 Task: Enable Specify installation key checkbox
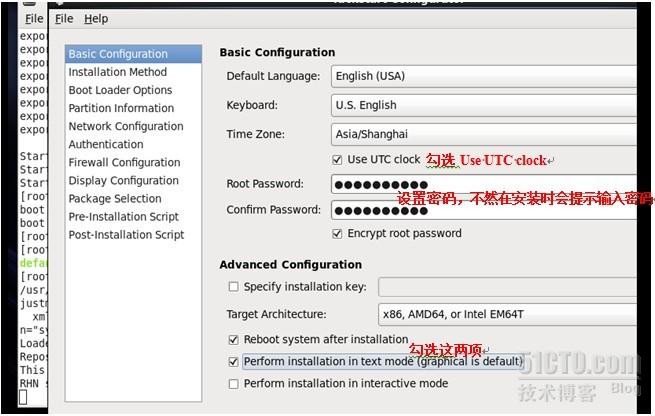234,287
